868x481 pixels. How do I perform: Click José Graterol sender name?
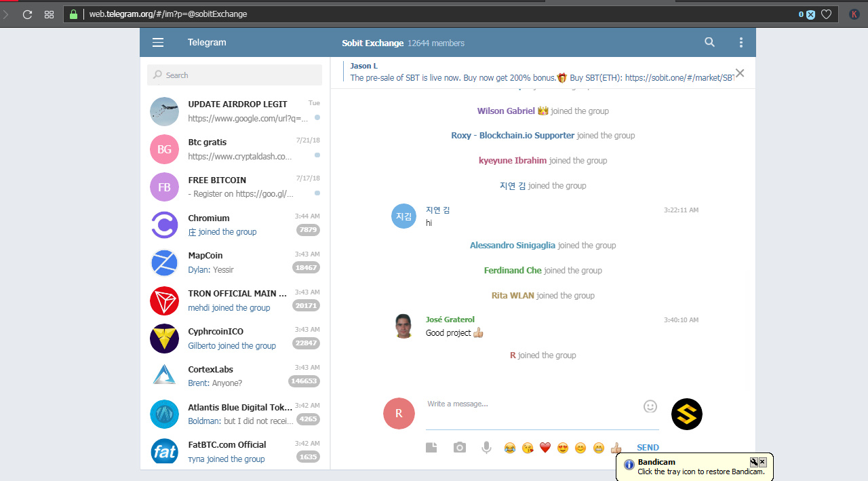pos(450,320)
